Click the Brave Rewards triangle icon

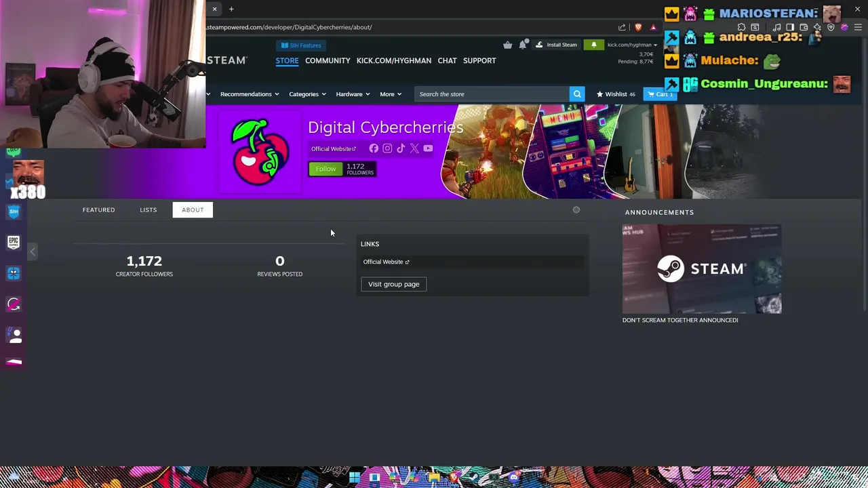[x=653, y=27]
